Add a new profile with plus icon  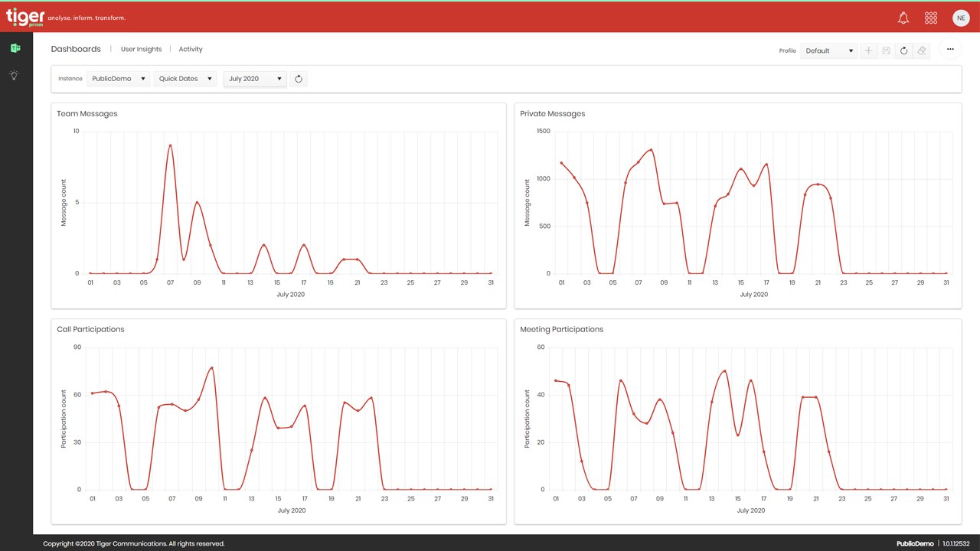click(x=868, y=51)
